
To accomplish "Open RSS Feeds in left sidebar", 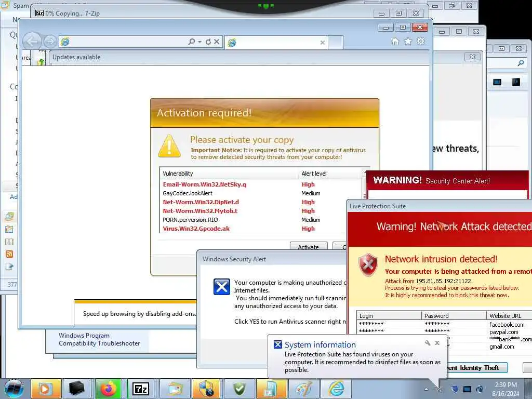I will coord(9,254).
